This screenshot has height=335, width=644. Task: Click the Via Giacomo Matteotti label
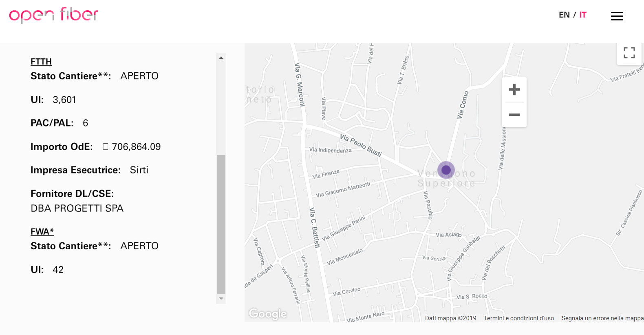pyautogui.click(x=343, y=189)
